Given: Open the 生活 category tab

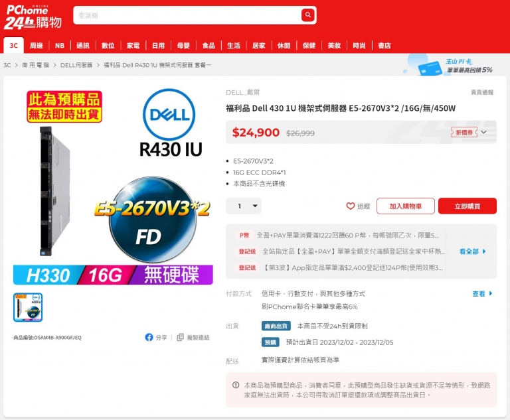Looking at the screenshot, I should [234, 46].
